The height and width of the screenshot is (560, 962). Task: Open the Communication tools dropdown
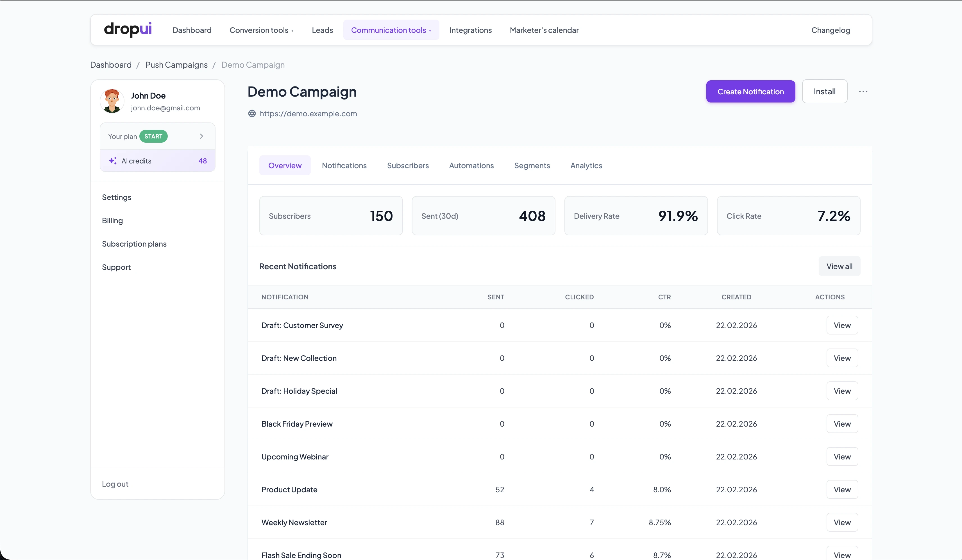coord(391,30)
